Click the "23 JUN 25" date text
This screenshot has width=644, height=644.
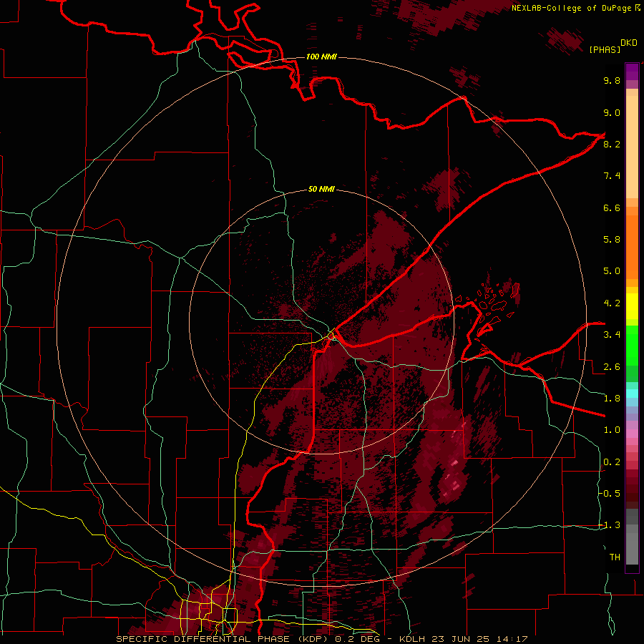460,639
